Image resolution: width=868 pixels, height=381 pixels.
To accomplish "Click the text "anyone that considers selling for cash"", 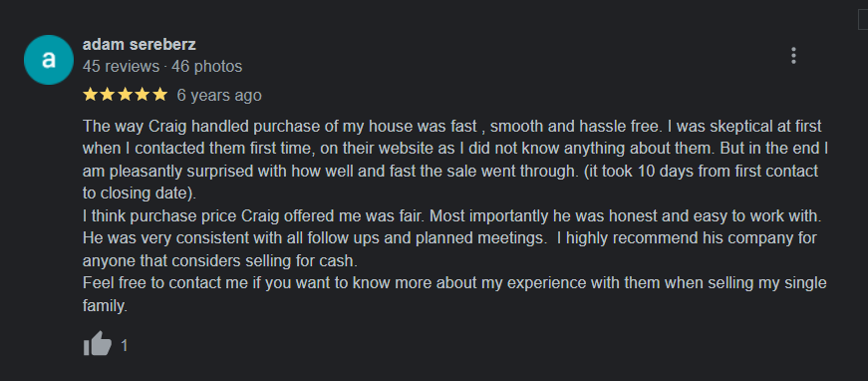I will [220, 260].
